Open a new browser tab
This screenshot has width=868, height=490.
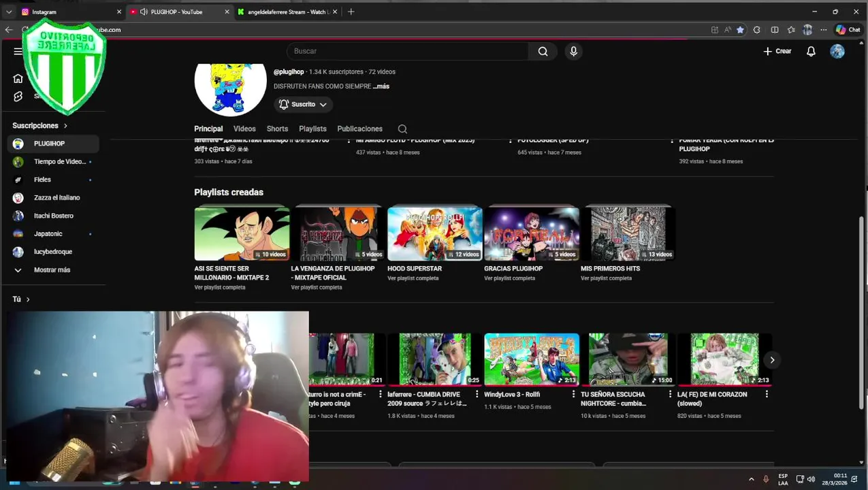coord(351,12)
